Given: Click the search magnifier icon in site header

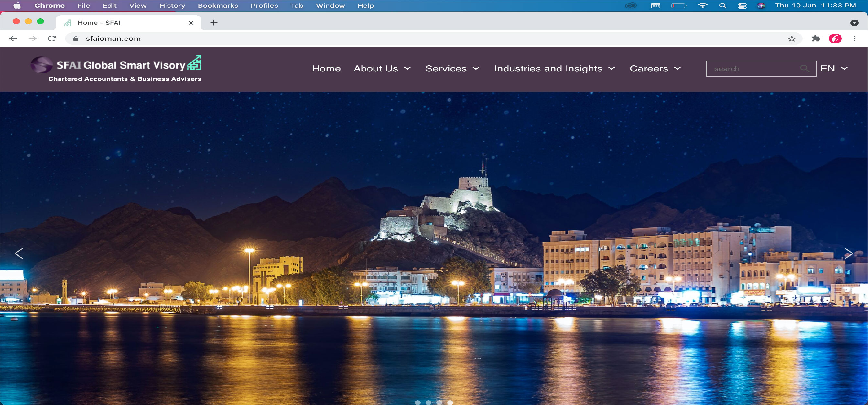Looking at the screenshot, I should point(804,68).
